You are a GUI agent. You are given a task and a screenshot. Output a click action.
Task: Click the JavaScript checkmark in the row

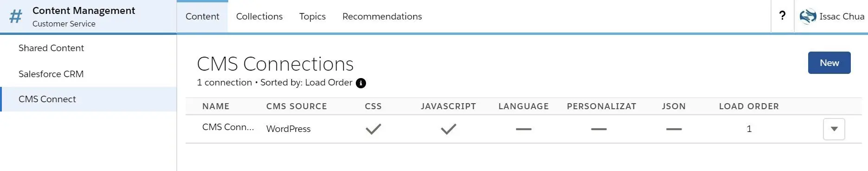448,129
